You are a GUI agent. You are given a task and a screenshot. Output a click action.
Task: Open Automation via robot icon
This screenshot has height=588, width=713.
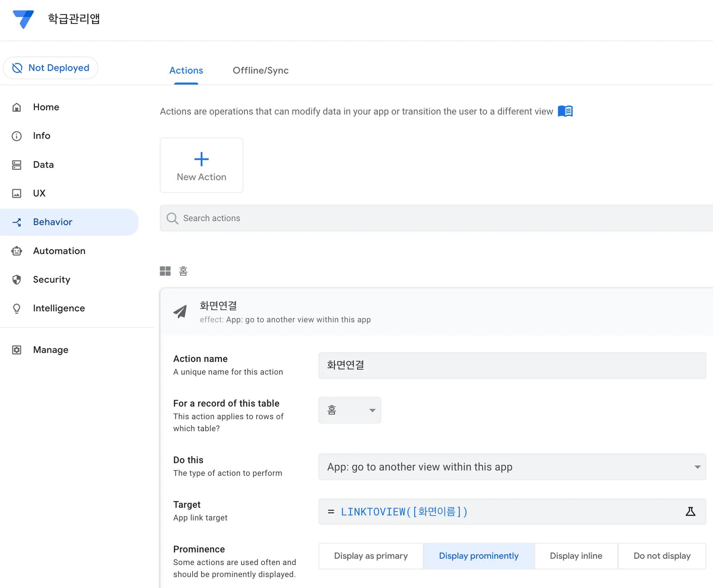(x=17, y=251)
